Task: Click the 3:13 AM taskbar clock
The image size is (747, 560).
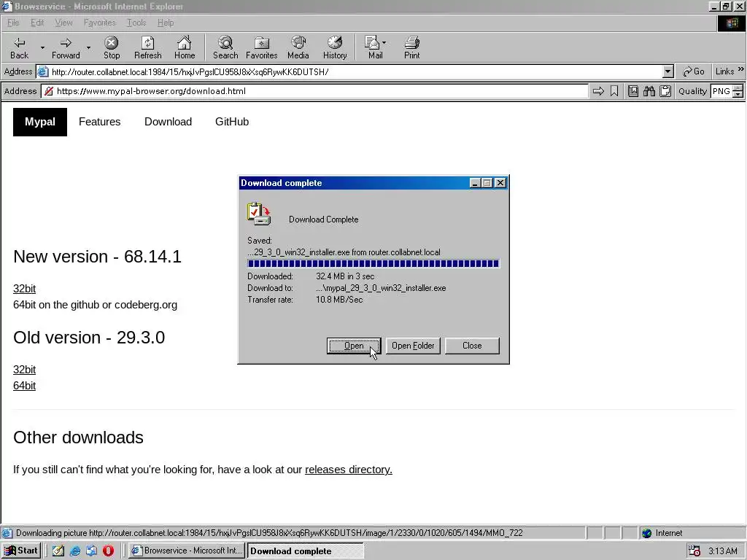Action: 722,551
